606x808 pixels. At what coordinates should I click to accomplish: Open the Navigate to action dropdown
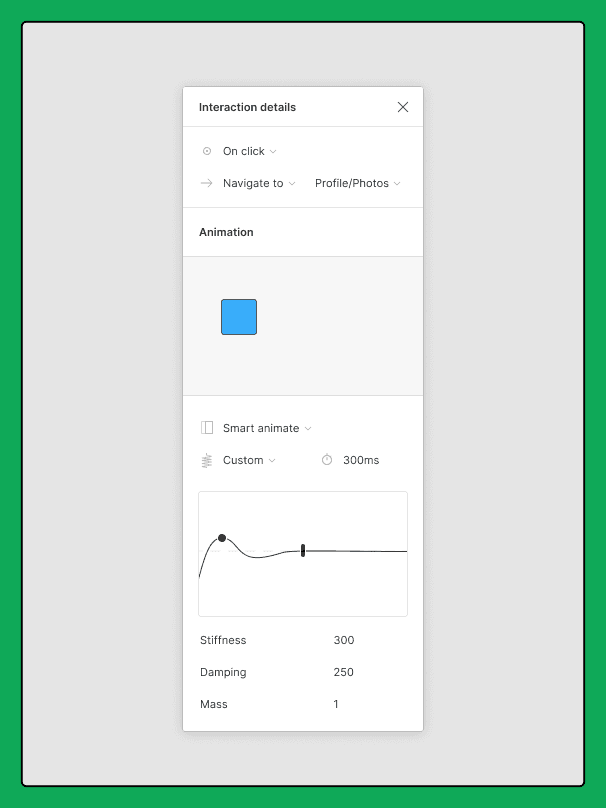(259, 183)
